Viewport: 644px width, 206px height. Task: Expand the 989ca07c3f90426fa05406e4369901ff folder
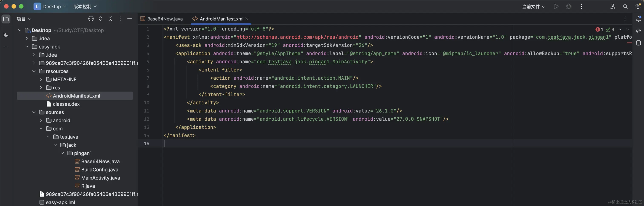coord(34,63)
